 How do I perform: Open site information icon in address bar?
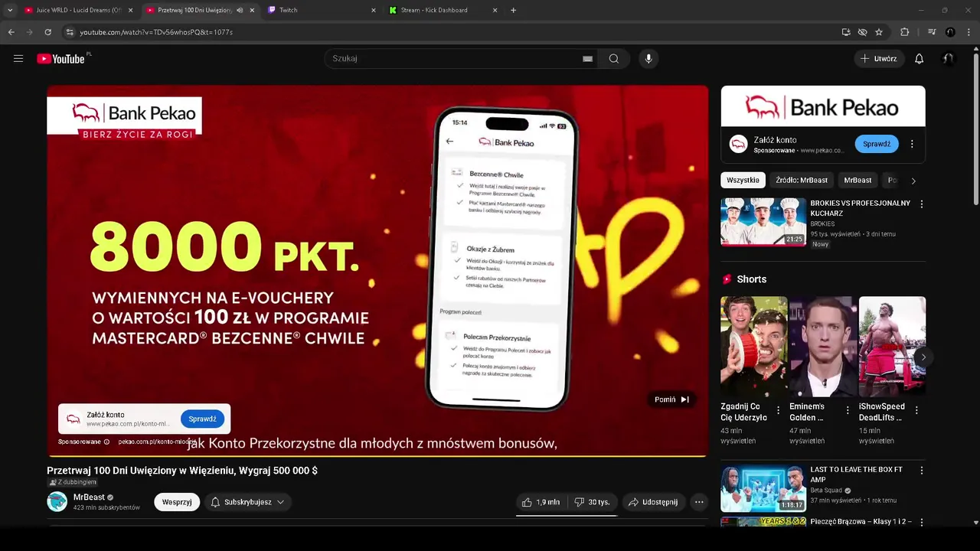coord(70,32)
